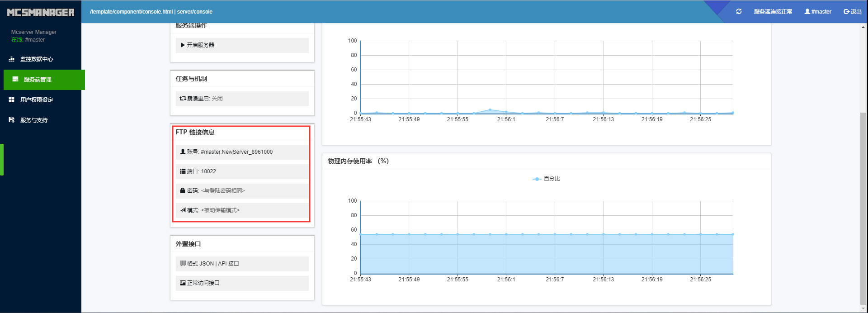Click the FTP 模式 transfer mode row
This screenshot has height=313, width=868.
point(242,210)
